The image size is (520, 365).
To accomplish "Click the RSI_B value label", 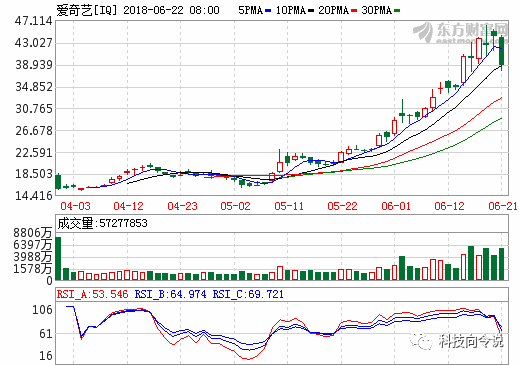I will coord(170,294).
